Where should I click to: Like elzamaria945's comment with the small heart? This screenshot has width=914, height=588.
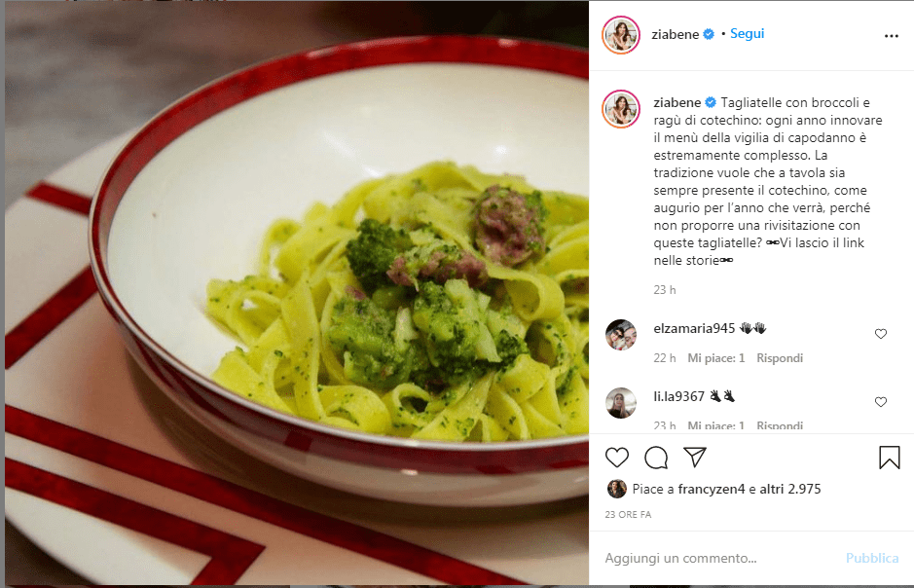point(881,333)
